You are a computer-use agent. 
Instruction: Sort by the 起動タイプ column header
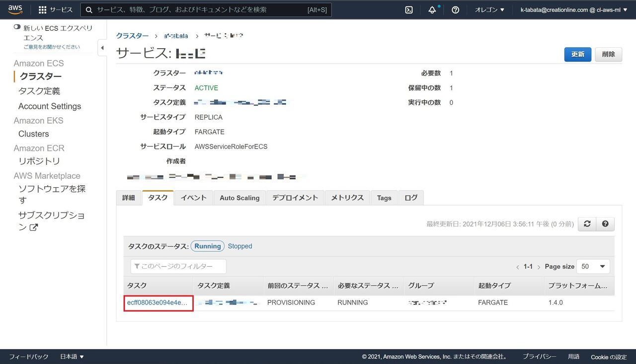coord(509,286)
